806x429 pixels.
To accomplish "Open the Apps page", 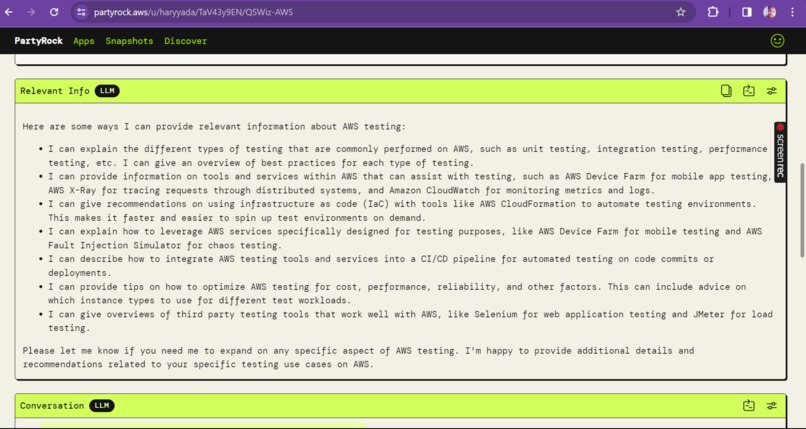I will point(84,41).
